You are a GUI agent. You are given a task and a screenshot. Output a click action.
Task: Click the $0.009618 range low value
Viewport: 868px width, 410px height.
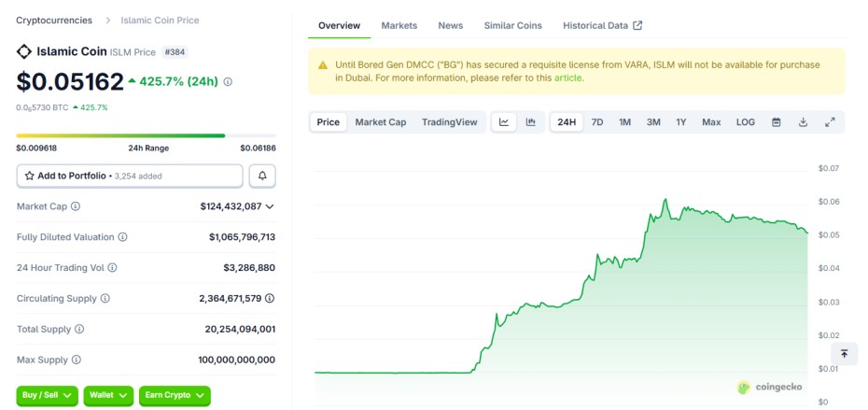coord(36,148)
